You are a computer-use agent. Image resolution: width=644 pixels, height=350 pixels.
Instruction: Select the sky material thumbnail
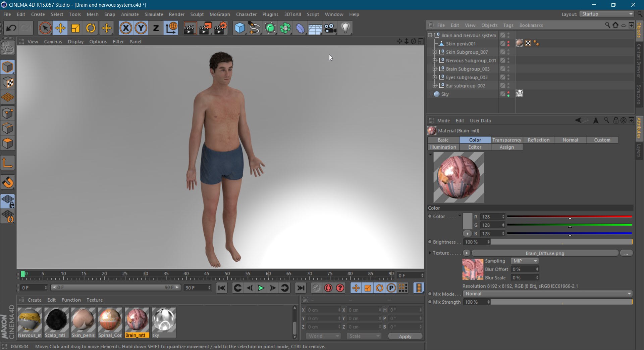164,322
